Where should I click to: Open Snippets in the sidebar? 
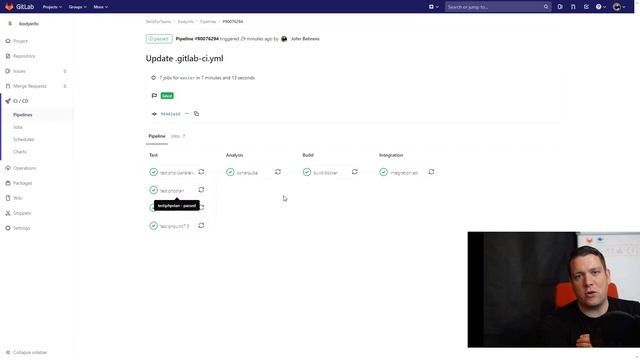(x=22, y=213)
